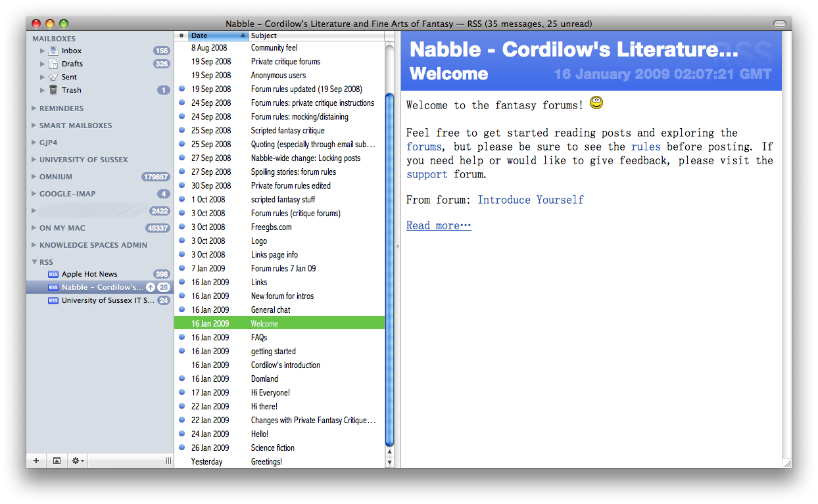
Task: Click up-arrow icon on Nabble feed
Action: click(x=150, y=287)
